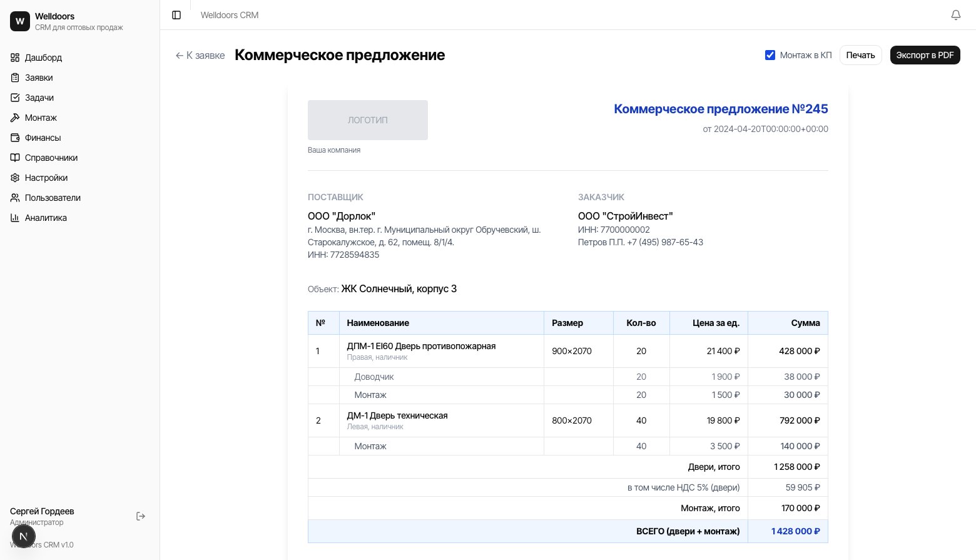
Task: Click Коммерческое предложение №245 heading
Action: 721,109
